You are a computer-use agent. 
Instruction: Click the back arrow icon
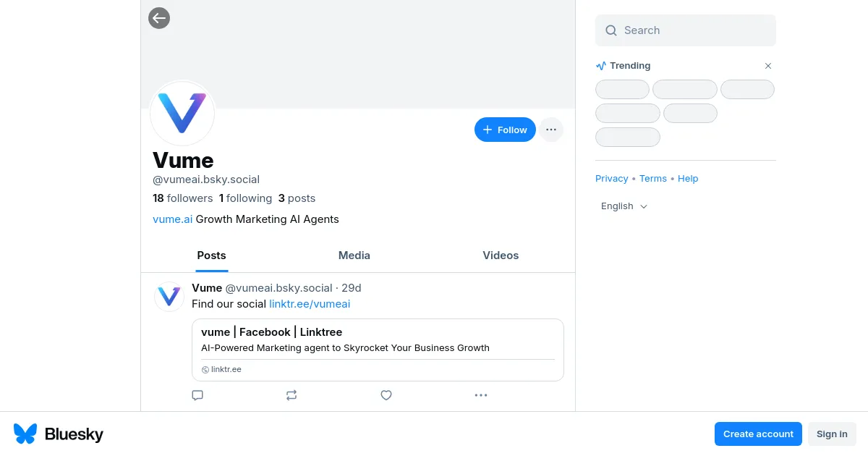tap(159, 18)
